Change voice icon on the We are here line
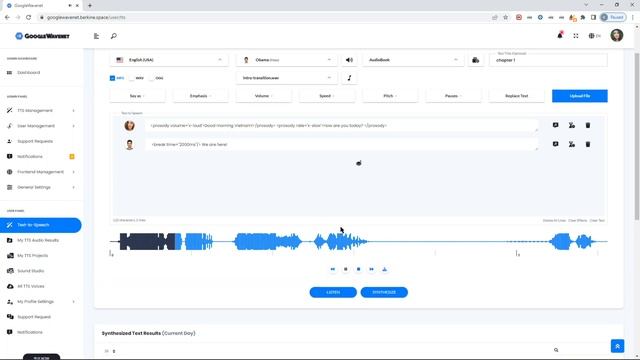Image resolution: width=640 pixels, height=360 pixels. coord(572,144)
